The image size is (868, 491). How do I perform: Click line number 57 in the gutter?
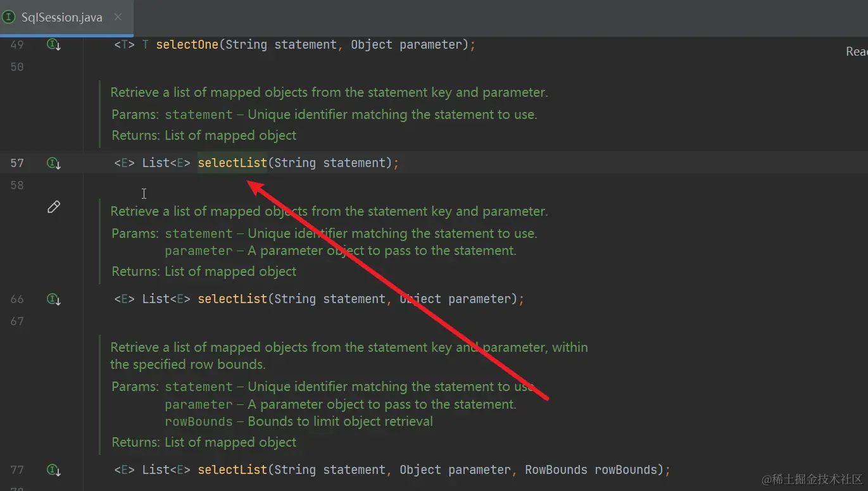(x=17, y=163)
